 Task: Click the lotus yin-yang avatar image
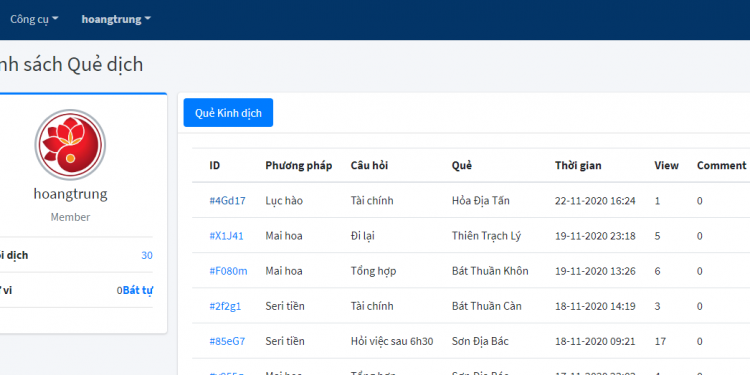click(70, 144)
